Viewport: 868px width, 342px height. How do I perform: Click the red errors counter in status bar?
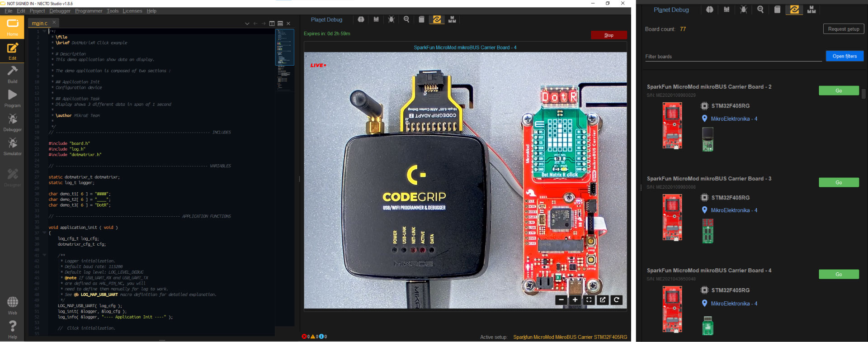(x=306, y=337)
